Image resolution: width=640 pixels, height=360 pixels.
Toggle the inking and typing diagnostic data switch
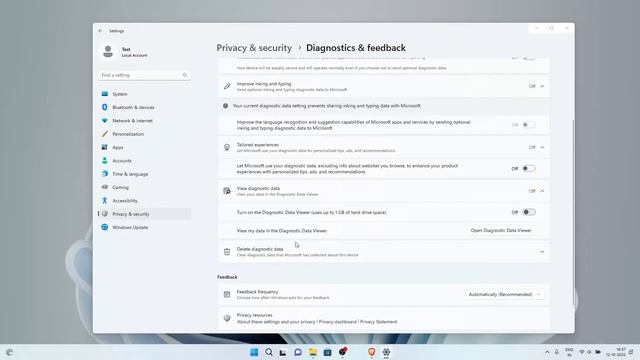coord(529,125)
